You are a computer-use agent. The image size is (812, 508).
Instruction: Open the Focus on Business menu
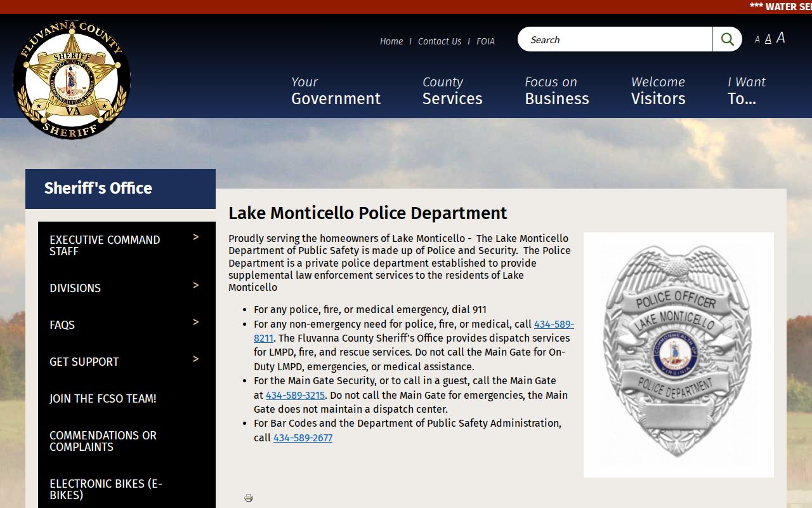557,91
